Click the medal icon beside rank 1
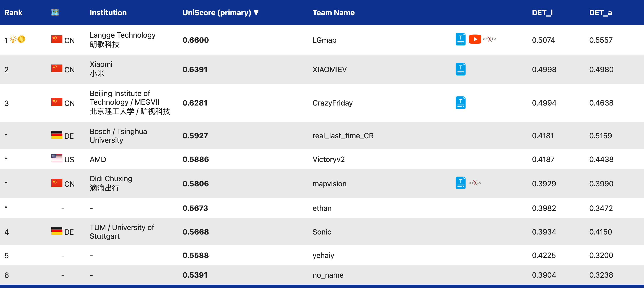The height and width of the screenshot is (288, 644). point(22,39)
